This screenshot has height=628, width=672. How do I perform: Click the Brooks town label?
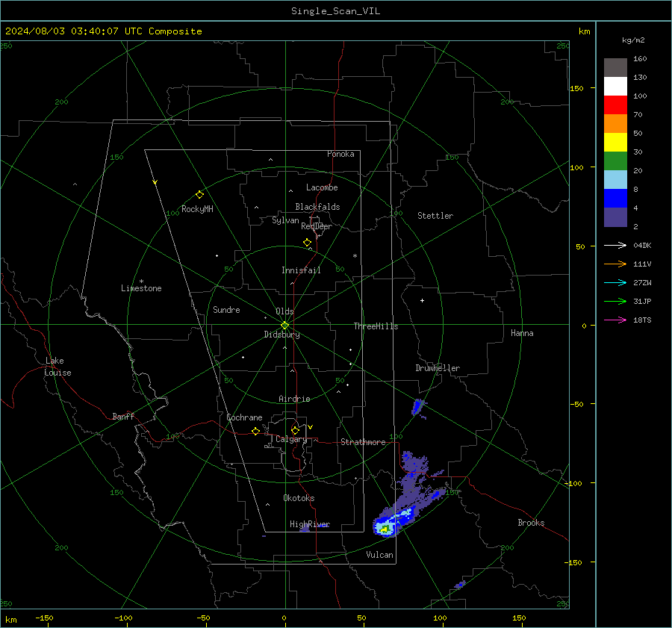[531, 523]
